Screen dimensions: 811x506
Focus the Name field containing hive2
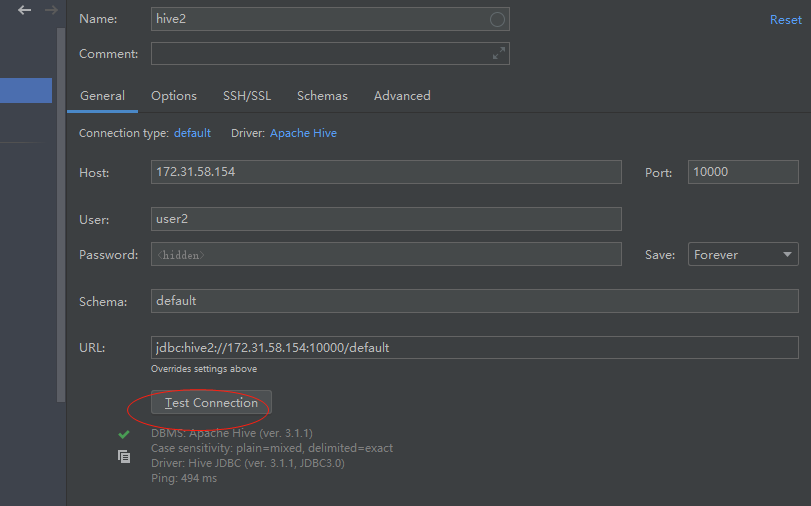pyautogui.click(x=330, y=19)
